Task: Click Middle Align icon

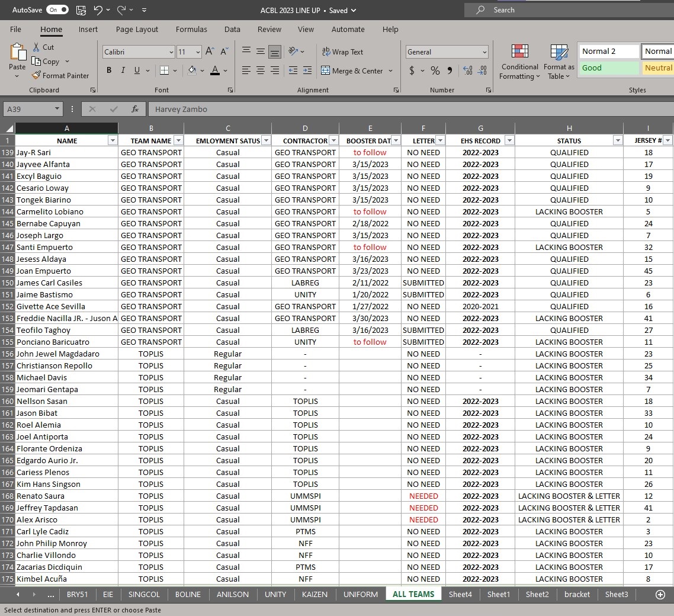Action: tap(261, 52)
